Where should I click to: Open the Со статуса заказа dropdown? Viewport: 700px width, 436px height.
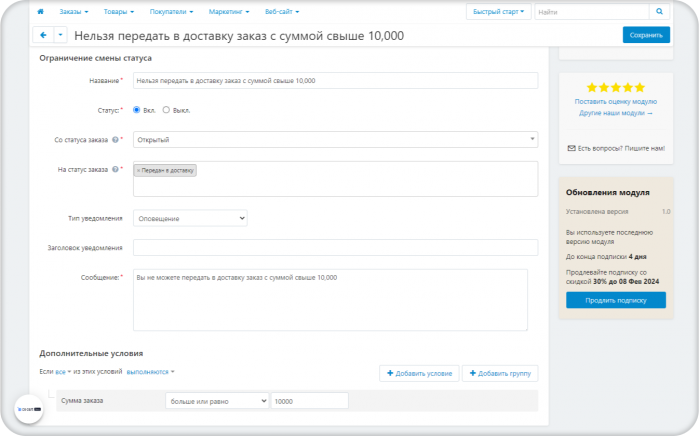click(x=335, y=140)
